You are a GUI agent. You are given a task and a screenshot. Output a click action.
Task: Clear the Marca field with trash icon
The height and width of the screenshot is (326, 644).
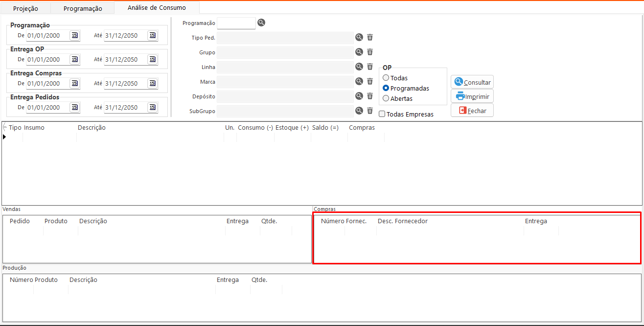(x=370, y=81)
